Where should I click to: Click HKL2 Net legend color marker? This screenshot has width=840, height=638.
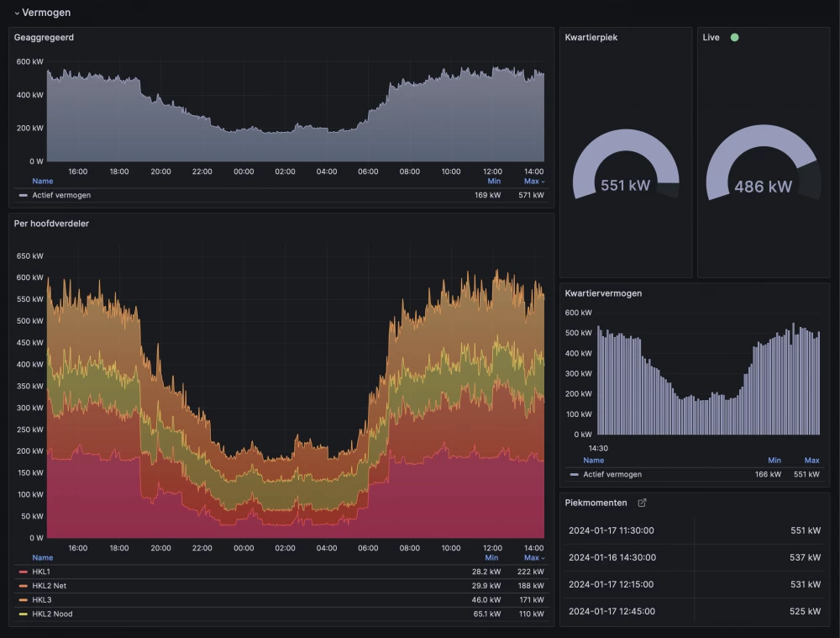pos(23,586)
